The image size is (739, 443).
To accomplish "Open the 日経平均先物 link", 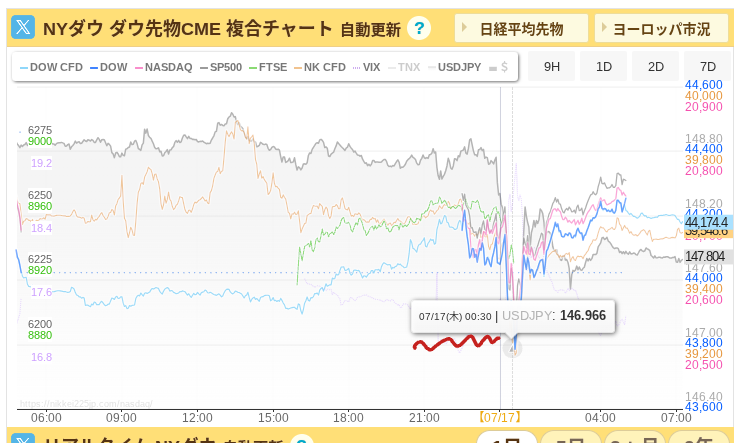I will click(521, 28).
